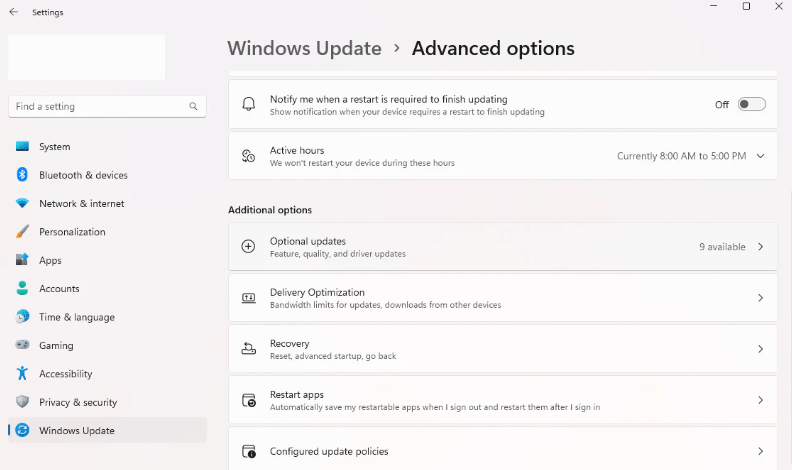Click the Accessibility figure icon
This screenshot has height=470, width=792.
[x=22, y=373]
